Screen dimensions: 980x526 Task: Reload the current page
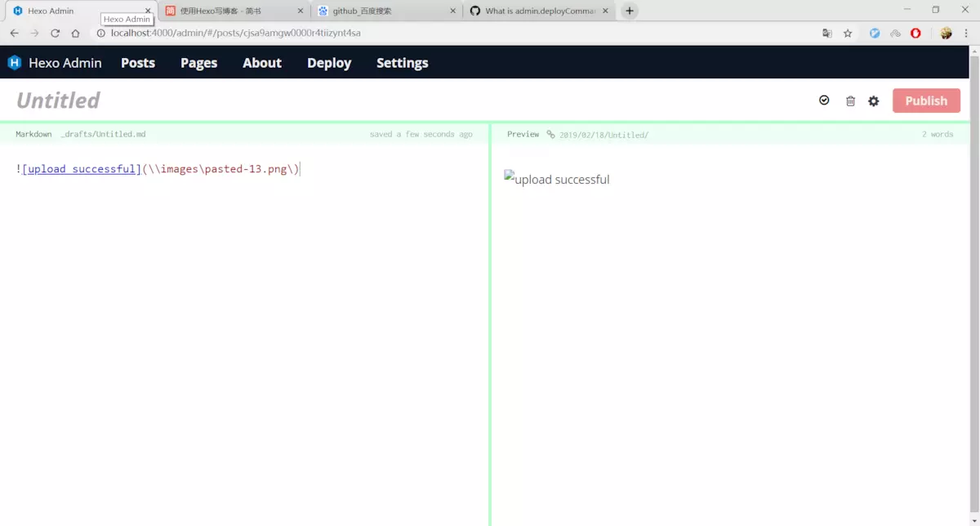point(55,33)
